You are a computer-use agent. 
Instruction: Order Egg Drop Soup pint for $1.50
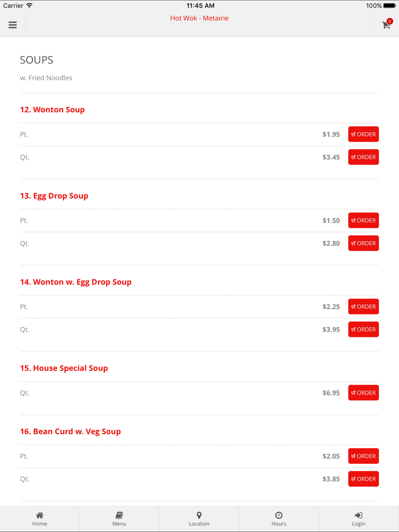pyautogui.click(x=363, y=221)
